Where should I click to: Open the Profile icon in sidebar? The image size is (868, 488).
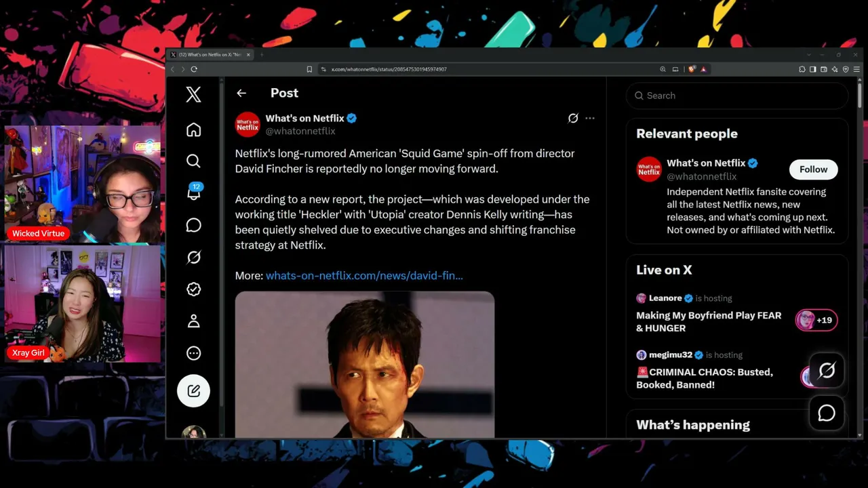pos(193,321)
